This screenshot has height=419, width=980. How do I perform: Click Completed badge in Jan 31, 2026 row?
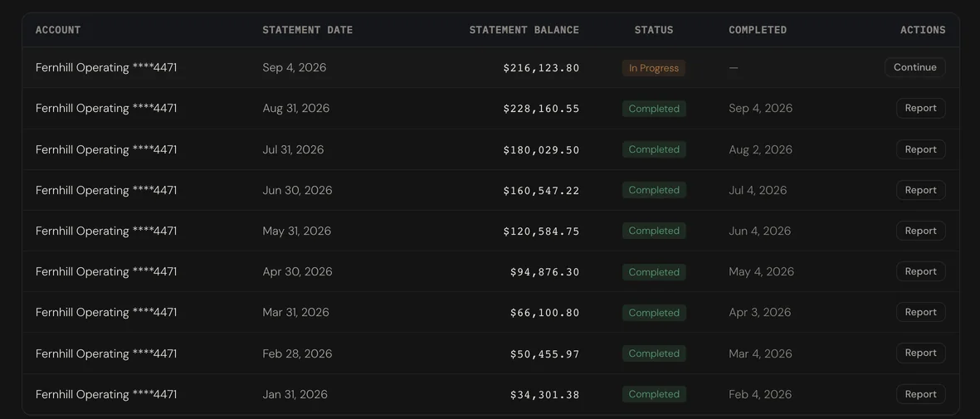tap(654, 394)
